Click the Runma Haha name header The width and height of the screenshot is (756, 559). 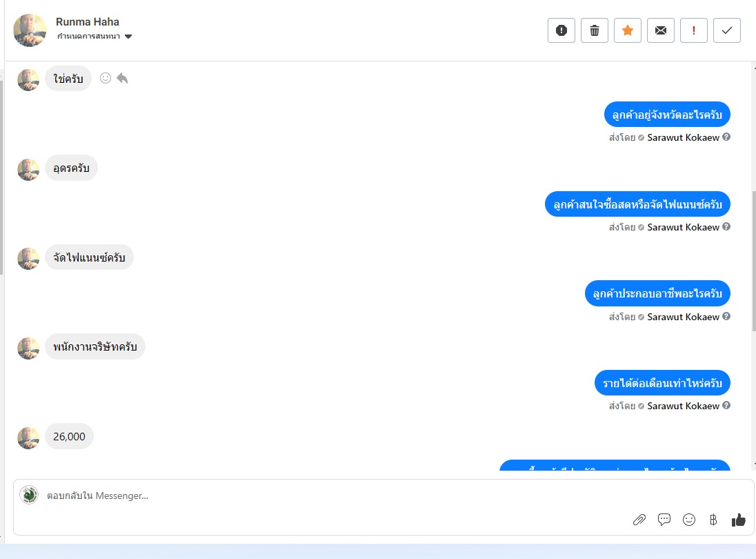point(88,21)
